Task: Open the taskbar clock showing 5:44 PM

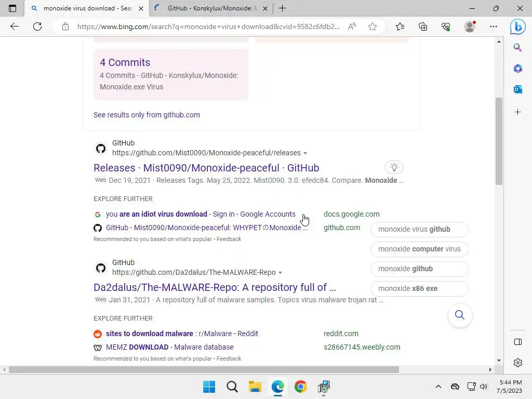Action: 510,387
